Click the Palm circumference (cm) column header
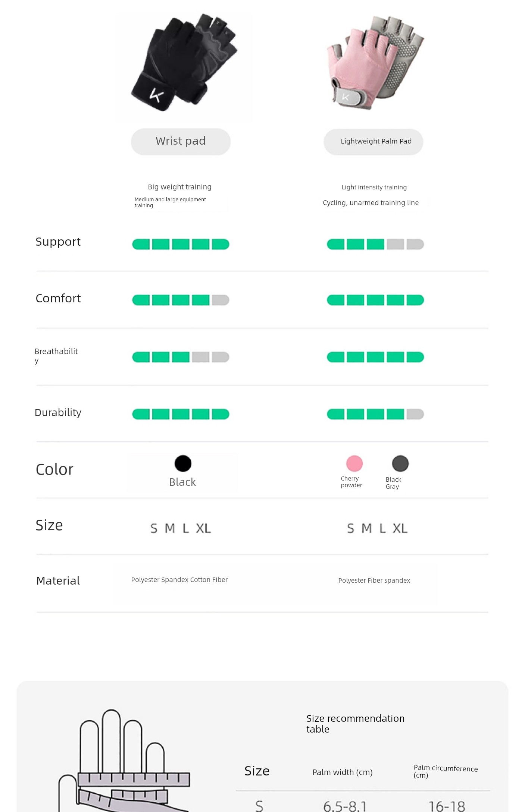Image resolution: width=525 pixels, height=812 pixels. [x=446, y=771]
